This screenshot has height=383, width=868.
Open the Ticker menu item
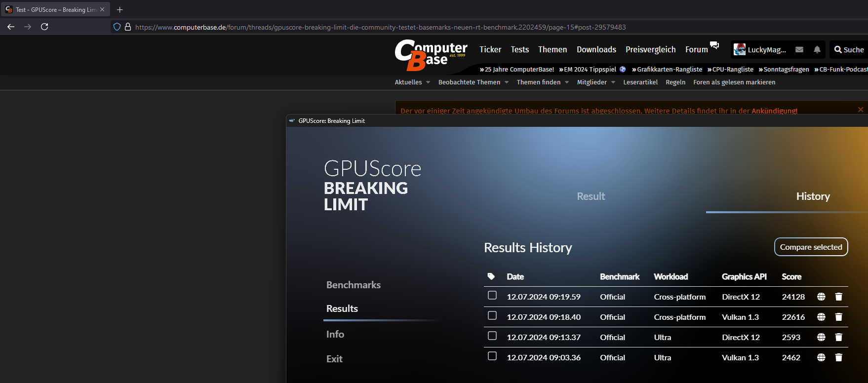(x=490, y=49)
